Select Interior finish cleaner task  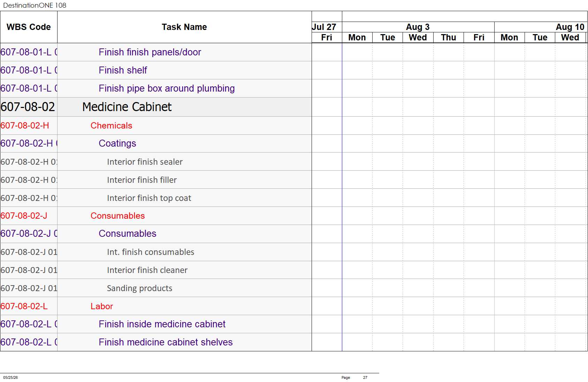tap(147, 270)
